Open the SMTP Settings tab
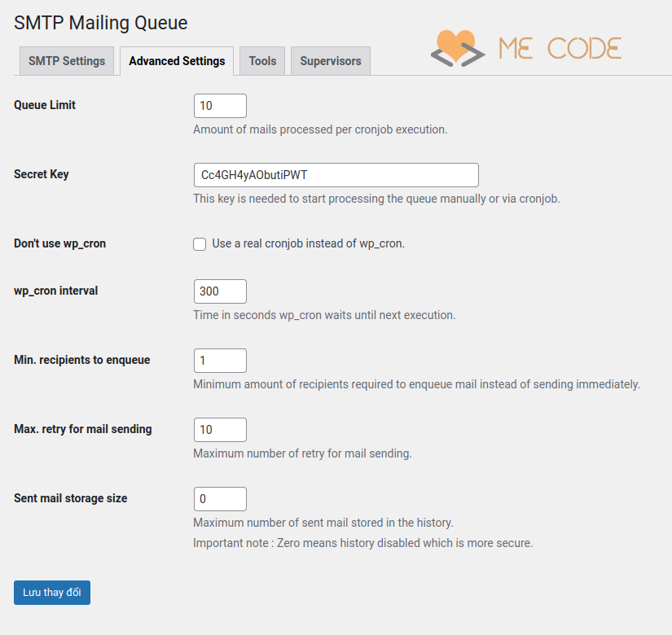This screenshot has height=635, width=672. 67,61
